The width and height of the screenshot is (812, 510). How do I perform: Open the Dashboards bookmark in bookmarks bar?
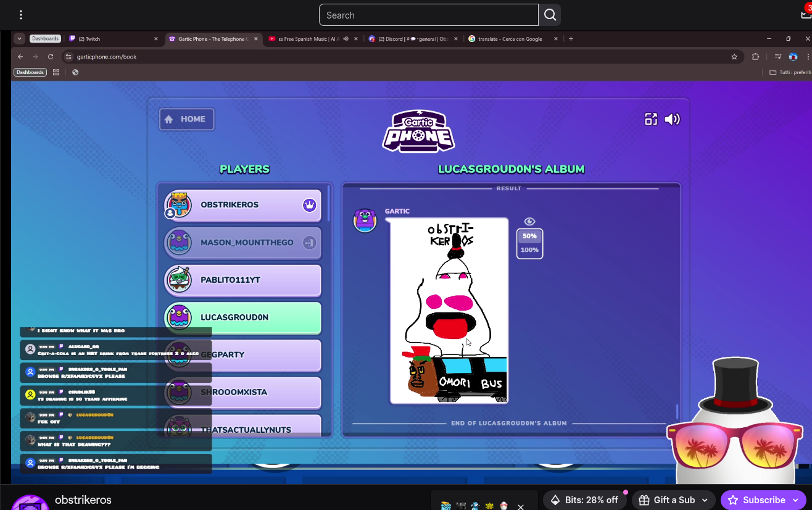[30, 72]
